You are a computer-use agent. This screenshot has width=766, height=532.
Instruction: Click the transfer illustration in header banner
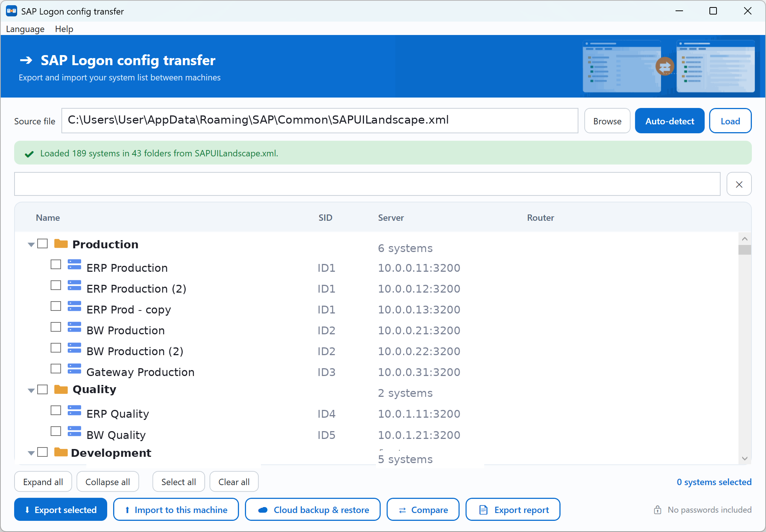(x=668, y=66)
